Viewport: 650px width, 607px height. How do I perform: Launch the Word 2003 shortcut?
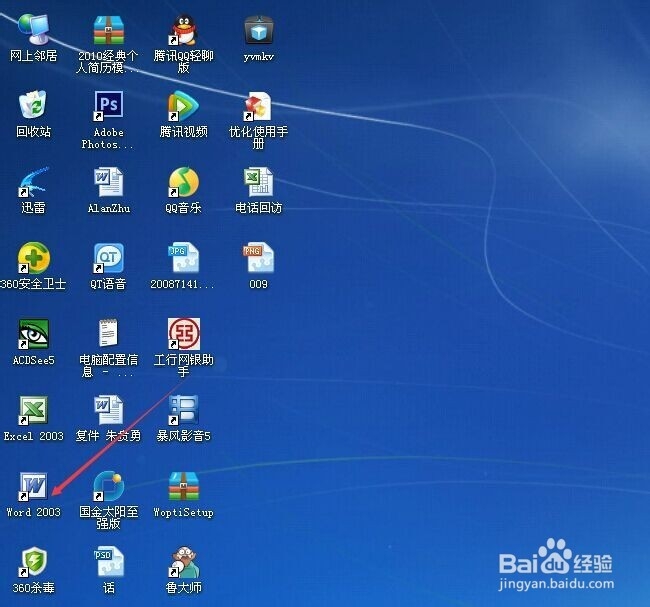(x=33, y=486)
